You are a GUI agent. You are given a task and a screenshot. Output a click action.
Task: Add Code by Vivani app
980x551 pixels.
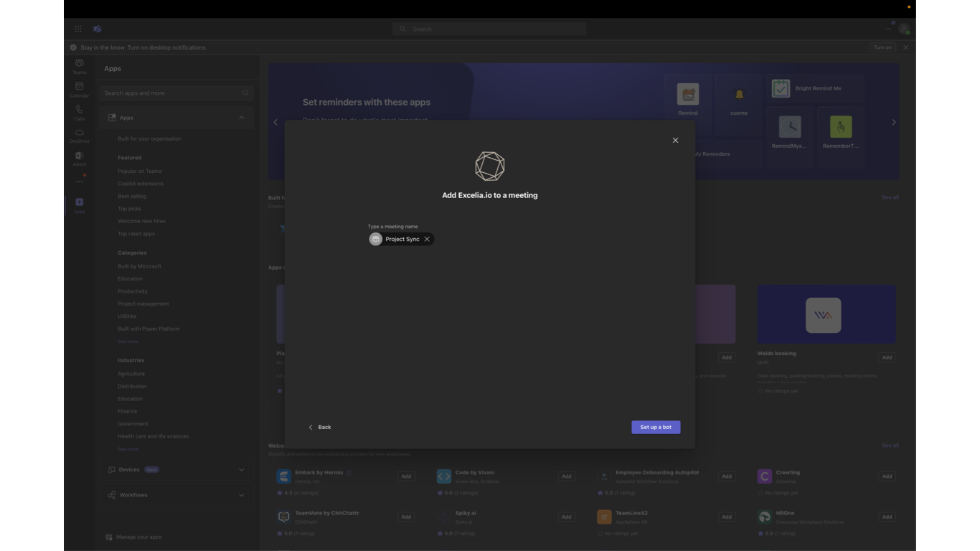click(x=566, y=476)
